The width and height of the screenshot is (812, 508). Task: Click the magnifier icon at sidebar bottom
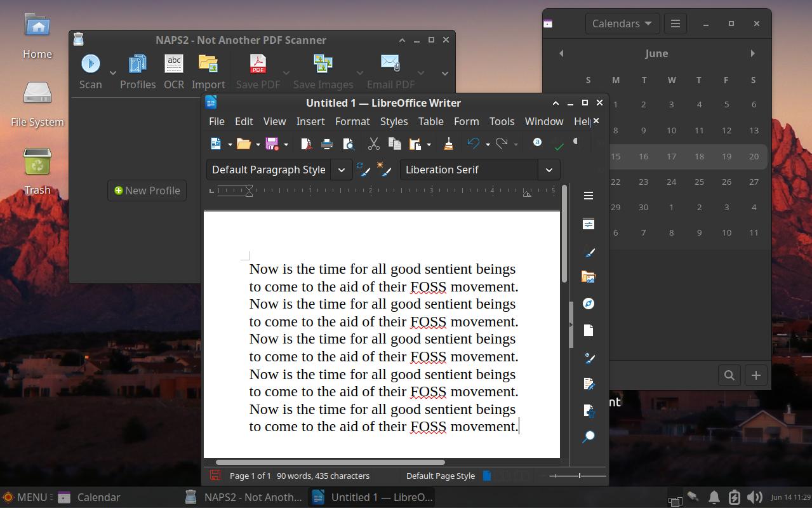(x=589, y=437)
